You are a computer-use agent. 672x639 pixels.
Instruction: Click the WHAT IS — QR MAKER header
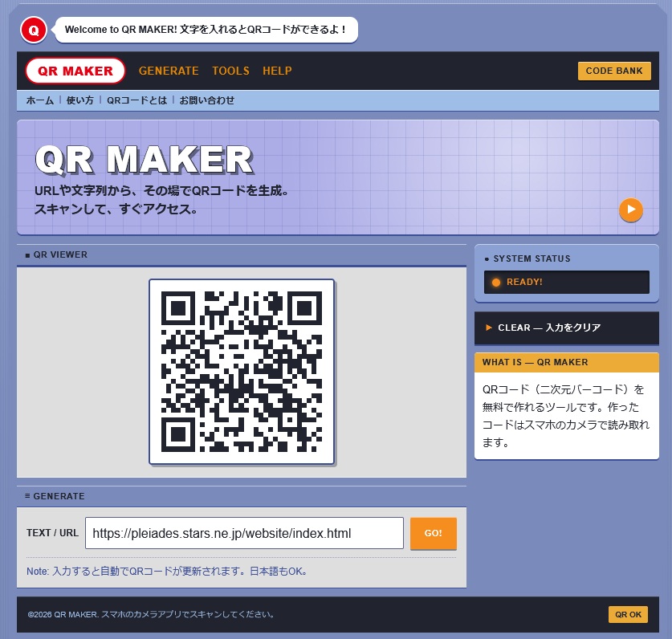pos(567,363)
